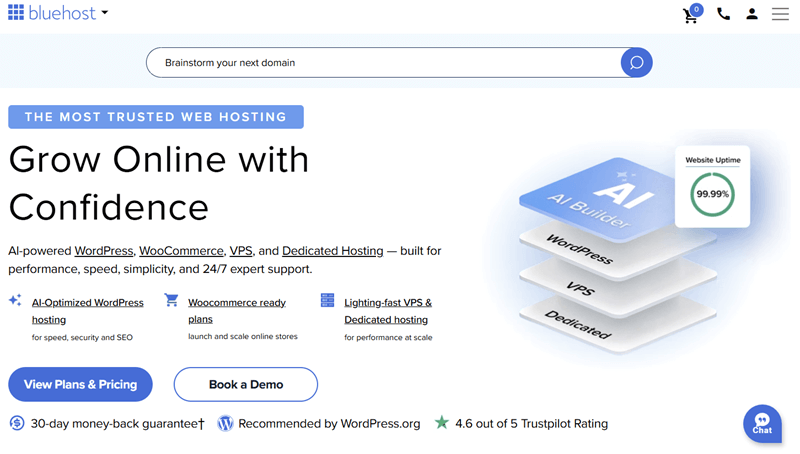Open the WordPress link in paragraph

[x=104, y=251]
